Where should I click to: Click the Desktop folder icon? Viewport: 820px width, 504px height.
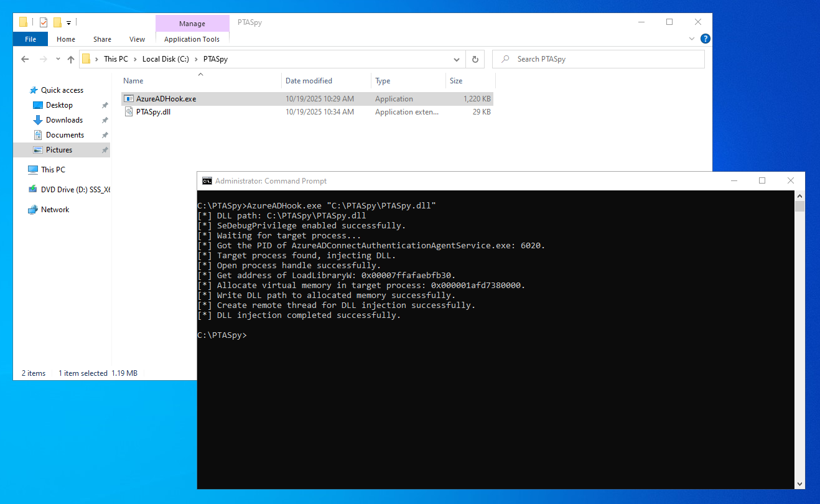tap(38, 105)
